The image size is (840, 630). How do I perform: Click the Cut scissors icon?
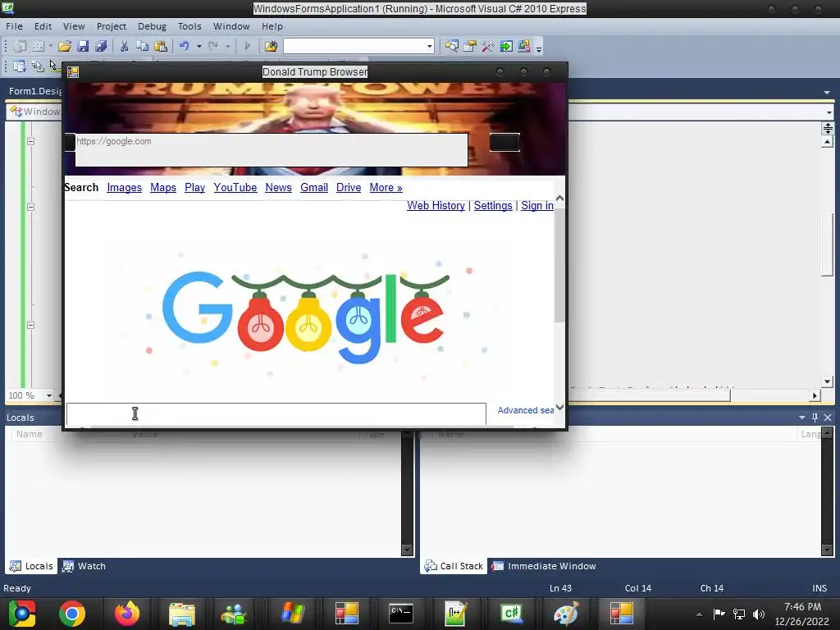(124, 46)
